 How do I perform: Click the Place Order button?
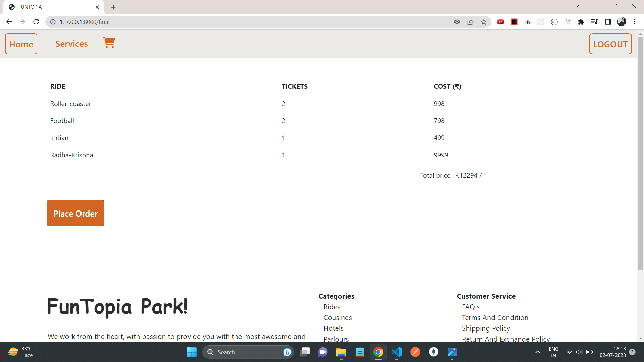click(75, 213)
